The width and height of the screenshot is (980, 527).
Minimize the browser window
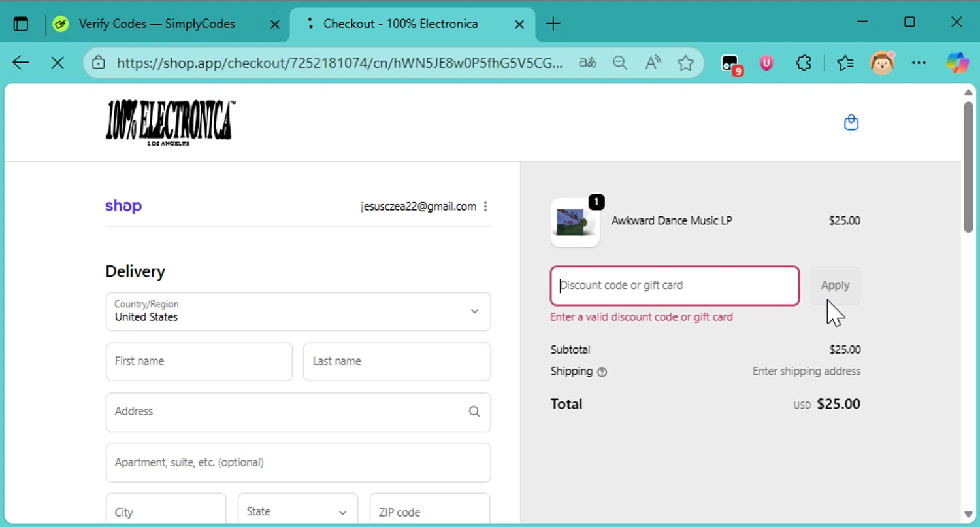point(863,23)
